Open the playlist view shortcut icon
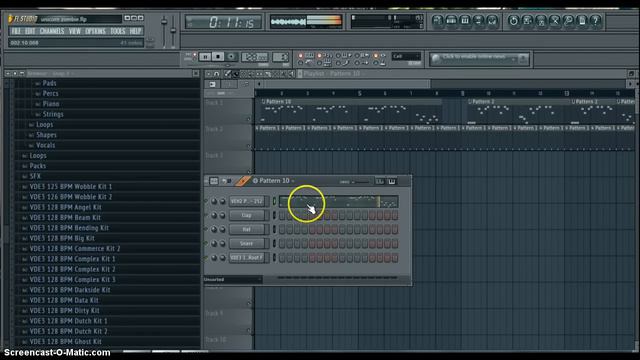 coord(438,20)
